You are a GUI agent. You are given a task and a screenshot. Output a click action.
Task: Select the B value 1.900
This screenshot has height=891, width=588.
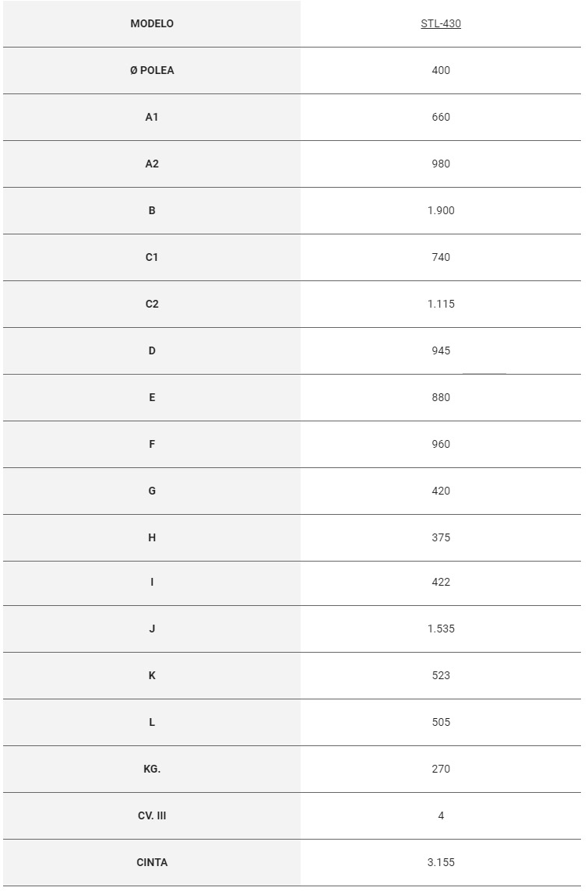click(441, 210)
